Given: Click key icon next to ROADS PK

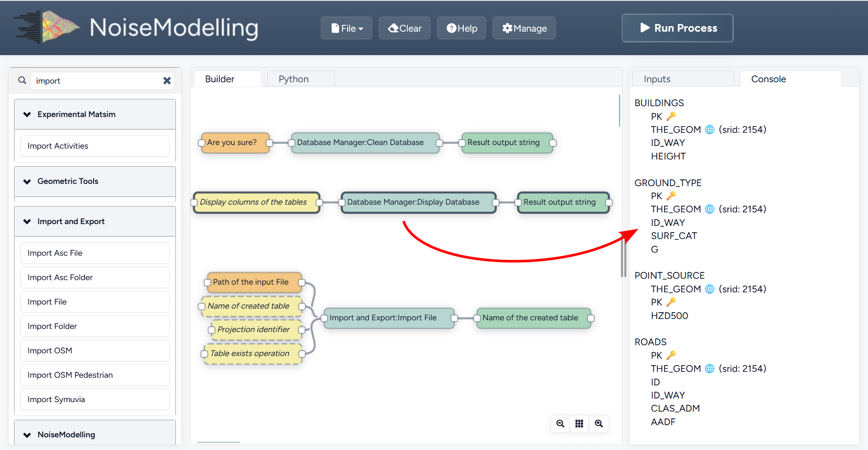Looking at the screenshot, I should (x=671, y=355).
